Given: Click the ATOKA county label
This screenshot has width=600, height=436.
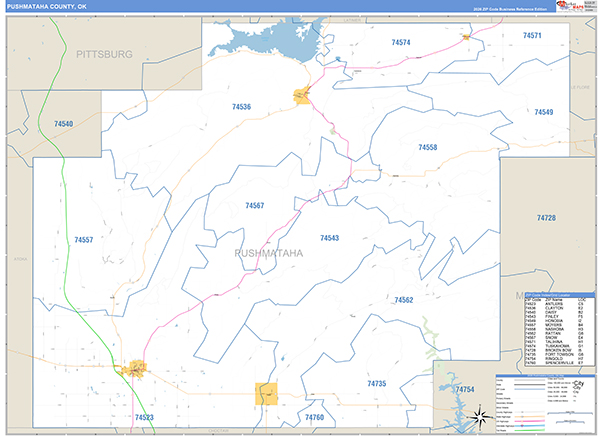Looking at the screenshot, I should [x=20, y=259].
